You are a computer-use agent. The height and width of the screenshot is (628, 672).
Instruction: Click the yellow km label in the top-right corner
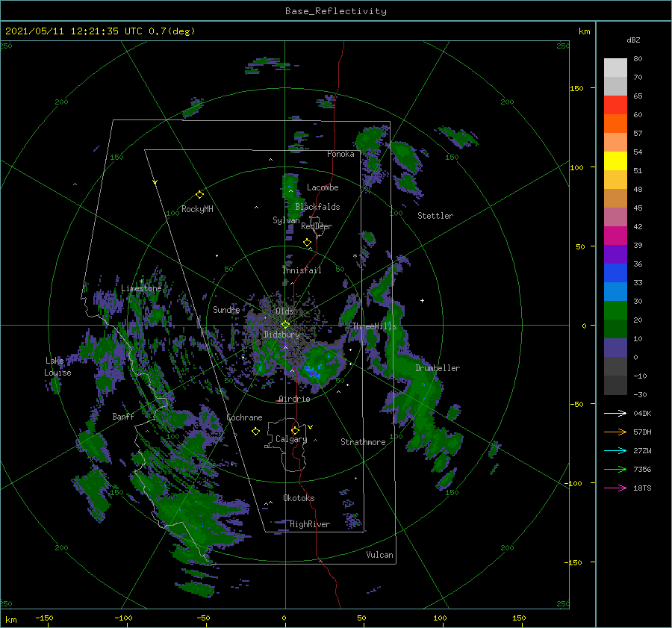(x=585, y=31)
